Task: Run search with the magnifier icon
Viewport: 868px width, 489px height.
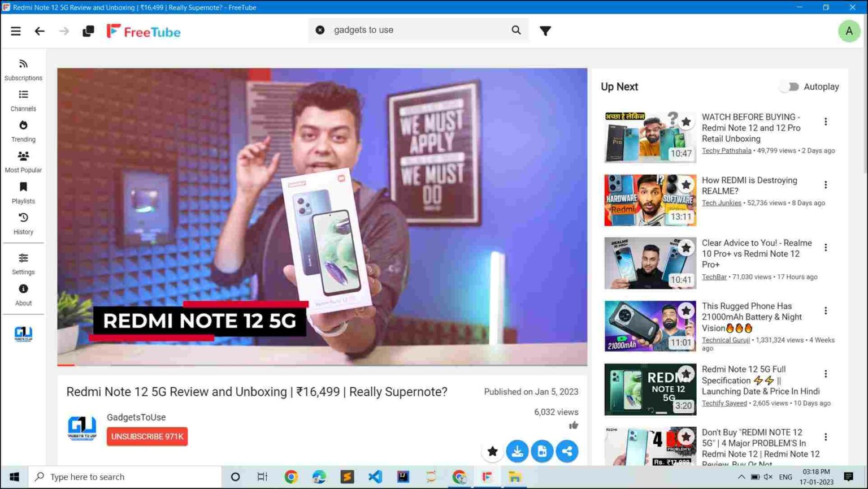Action: [x=516, y=30]
